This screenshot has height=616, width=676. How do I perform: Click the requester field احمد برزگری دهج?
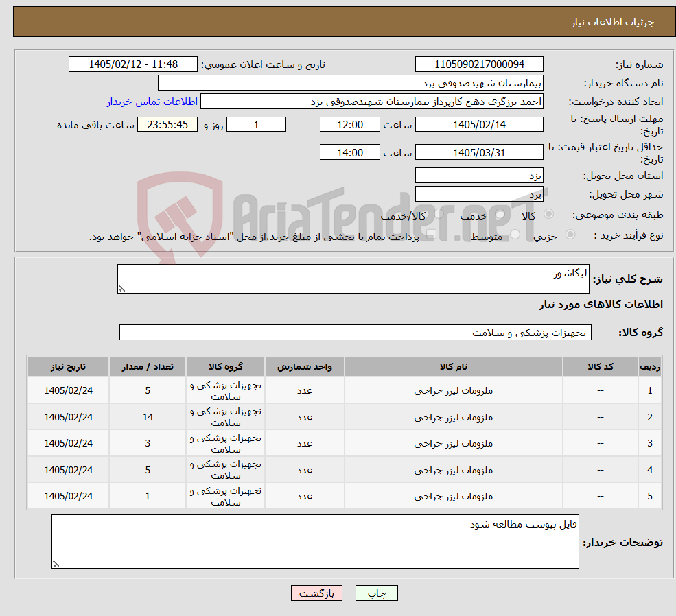point(371,102)
